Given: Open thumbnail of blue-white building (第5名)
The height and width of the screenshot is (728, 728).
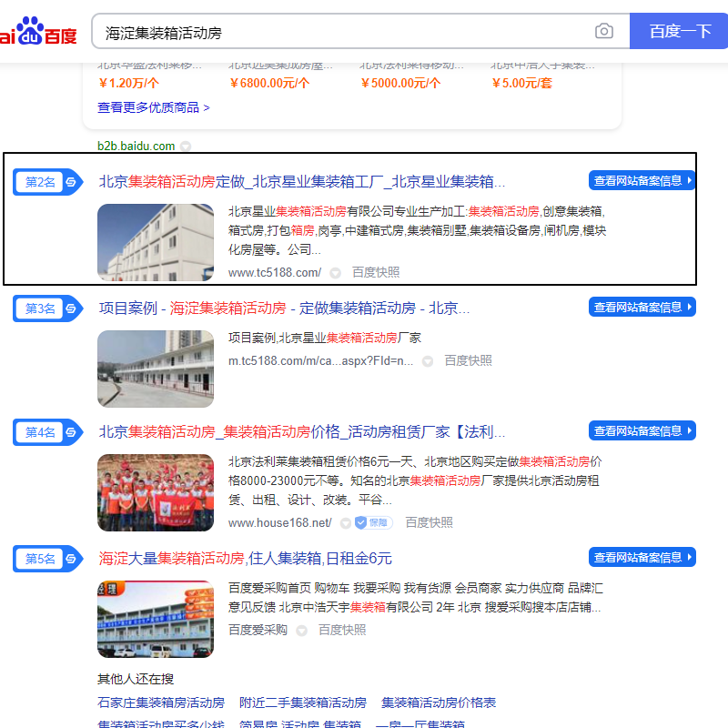Looking at the screenshot, I should coord(156,619).
